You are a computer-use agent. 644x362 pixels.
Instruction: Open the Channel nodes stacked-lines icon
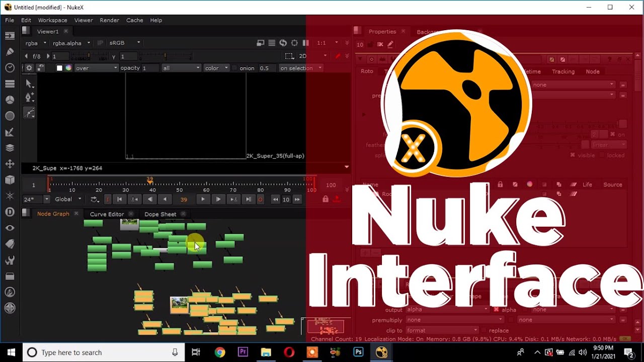pyautogui.click(x=10, y=83)
